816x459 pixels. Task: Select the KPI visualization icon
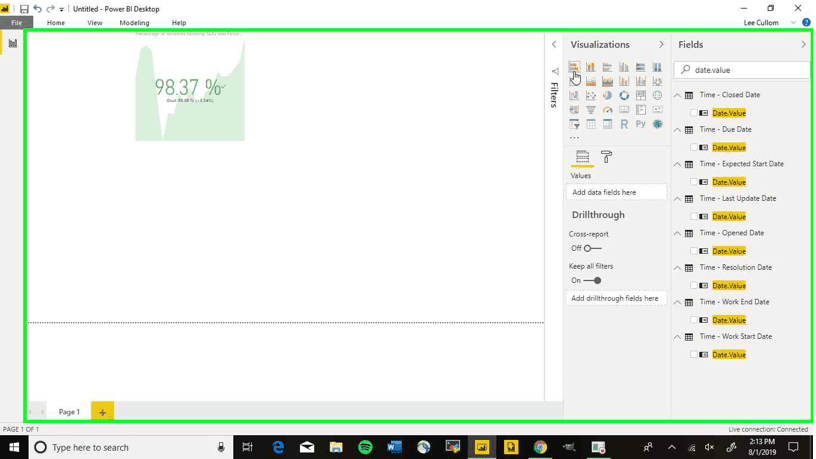[657, 110]
